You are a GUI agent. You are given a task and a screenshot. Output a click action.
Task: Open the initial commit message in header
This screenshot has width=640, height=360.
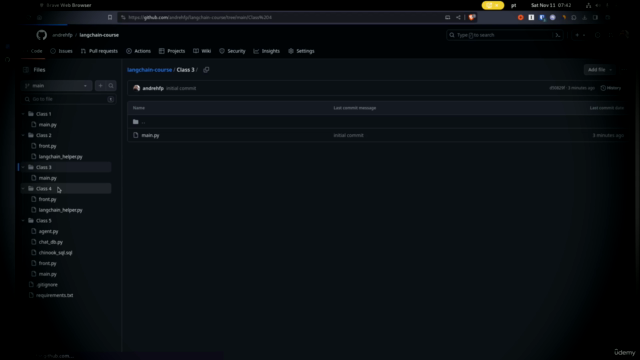tap(181, 88)
